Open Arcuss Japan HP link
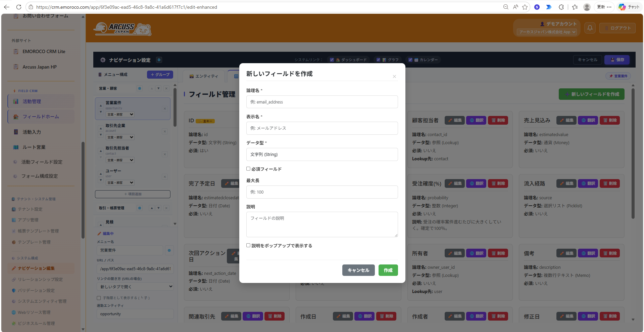Viewport: 644px width, 332px height. [x=40, y=67]
